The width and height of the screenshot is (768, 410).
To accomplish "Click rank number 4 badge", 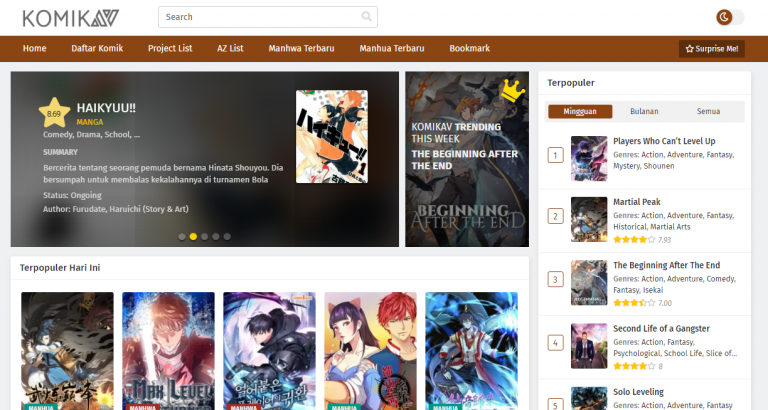I will point(555,343).
